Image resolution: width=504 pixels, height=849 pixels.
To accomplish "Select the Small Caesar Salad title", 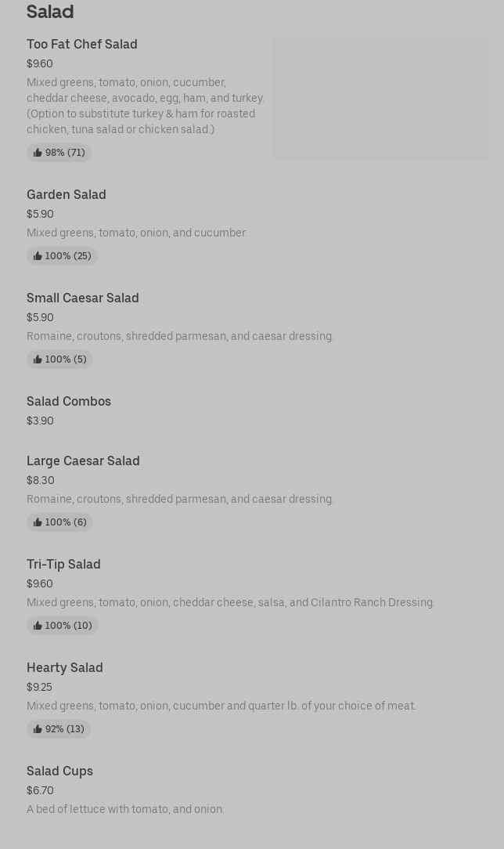I will click(x=83, y=298).
